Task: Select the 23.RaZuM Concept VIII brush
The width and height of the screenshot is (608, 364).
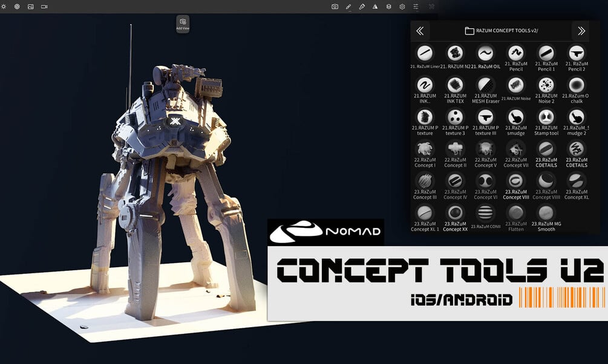Action: coord(516,187)
